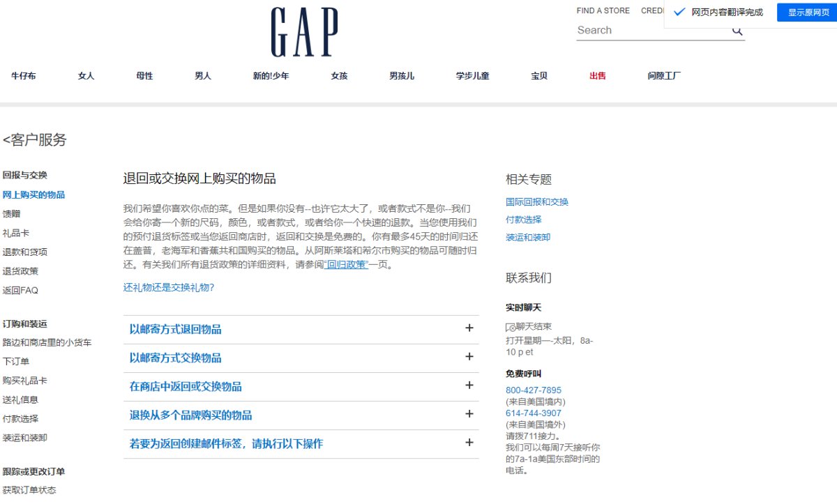This screenshot has width=837, height=504.
Task: Click the 回报与交换 sidebar heading
Action: 24,175
